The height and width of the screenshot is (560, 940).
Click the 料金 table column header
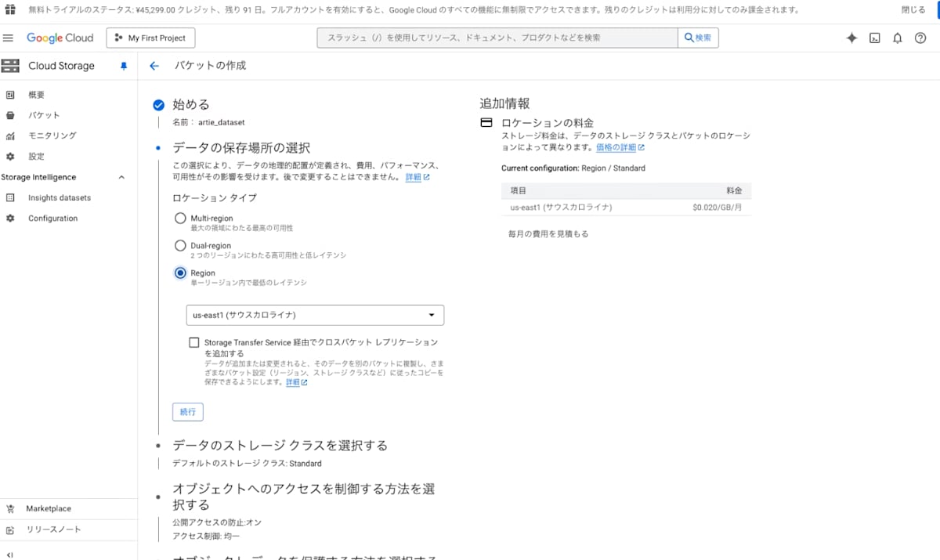pos(735,191)
